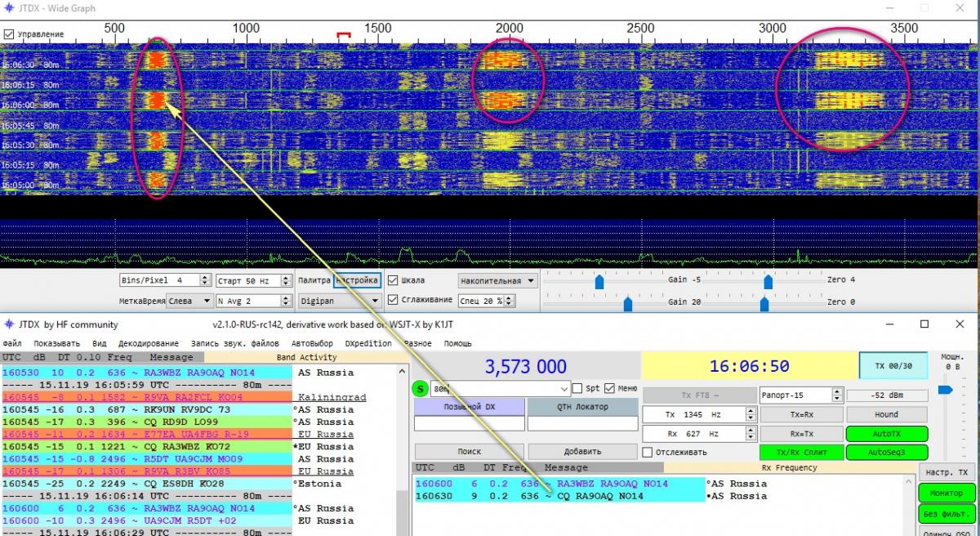Click the green S status indicator
Screen dimensions: 980x536
(421, 389)
